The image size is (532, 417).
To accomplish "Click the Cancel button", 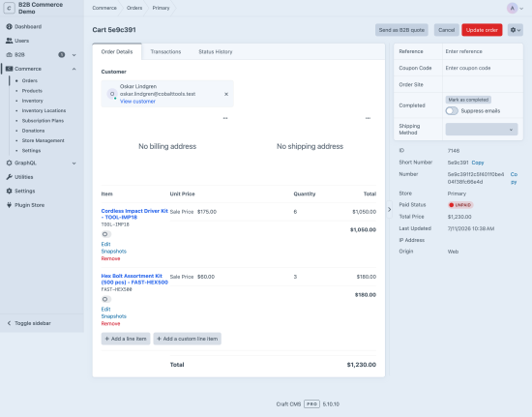I will [x=446, y=30].
